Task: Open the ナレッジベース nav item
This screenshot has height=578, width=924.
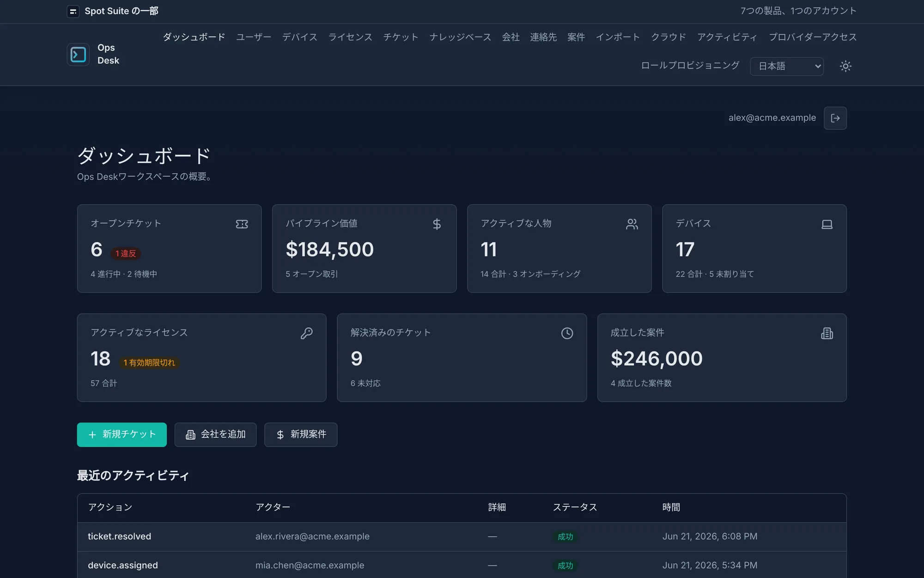Action: (x=460, y=37)
